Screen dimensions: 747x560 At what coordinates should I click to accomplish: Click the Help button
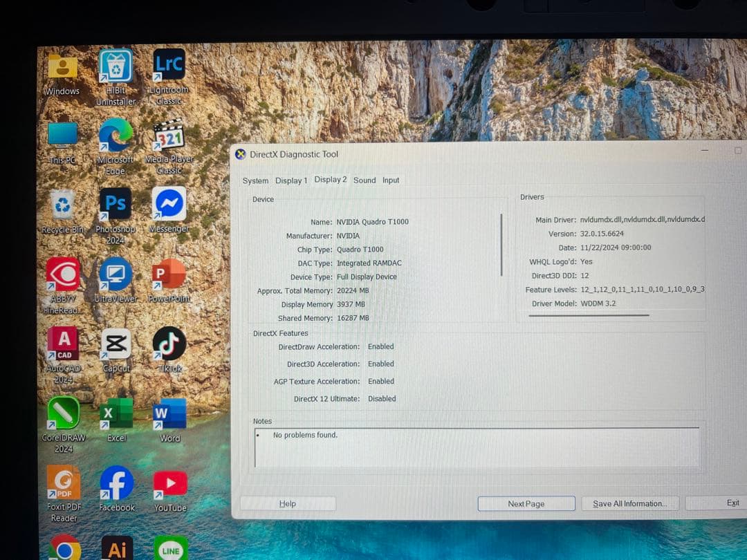pos(288,503)
